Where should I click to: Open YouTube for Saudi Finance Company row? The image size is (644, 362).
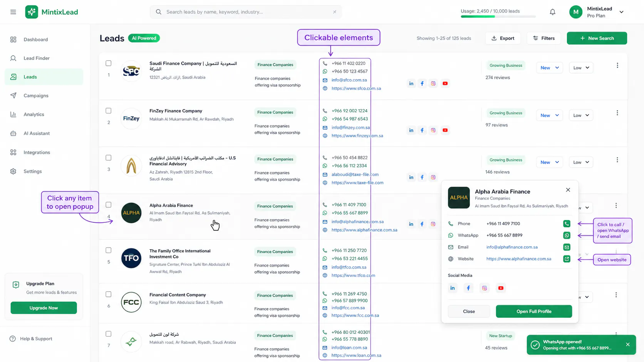click(445, 83)
